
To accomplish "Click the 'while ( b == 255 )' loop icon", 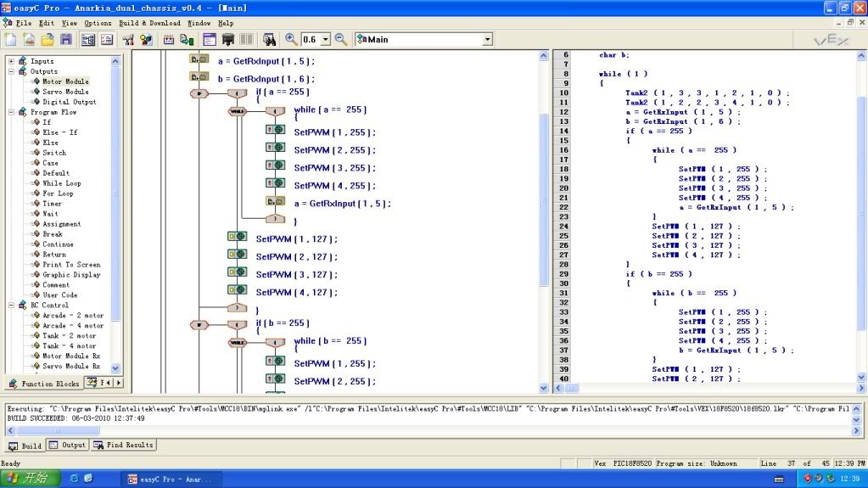I will coord(237,342).
